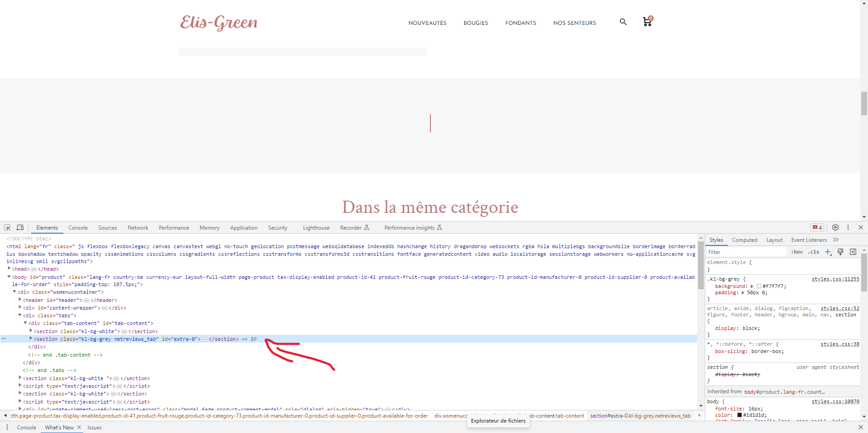Screen dimensions: 868x433
Task: Click the Performance insights tab
Action: (413, 227)
